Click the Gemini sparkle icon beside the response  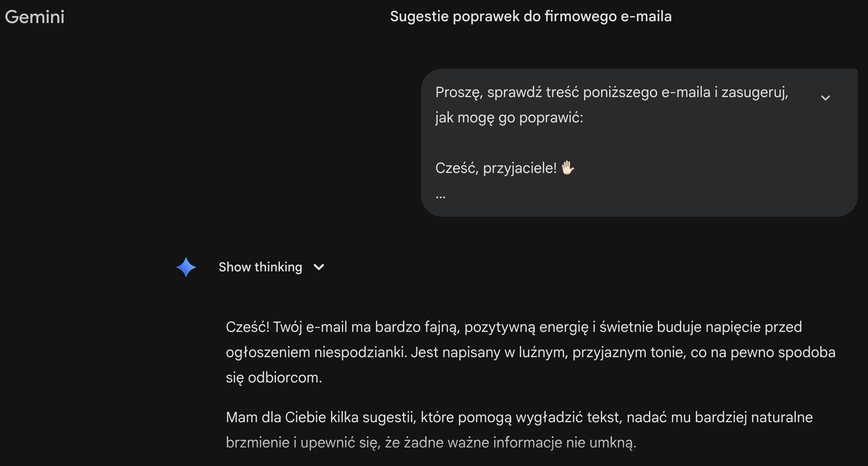186,267
